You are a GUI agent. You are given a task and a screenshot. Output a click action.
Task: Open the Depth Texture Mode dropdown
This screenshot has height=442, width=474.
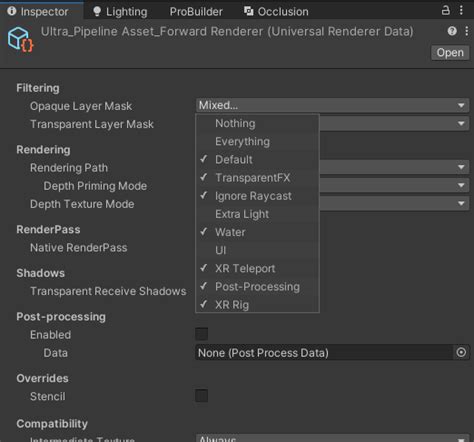coord(394,203)
